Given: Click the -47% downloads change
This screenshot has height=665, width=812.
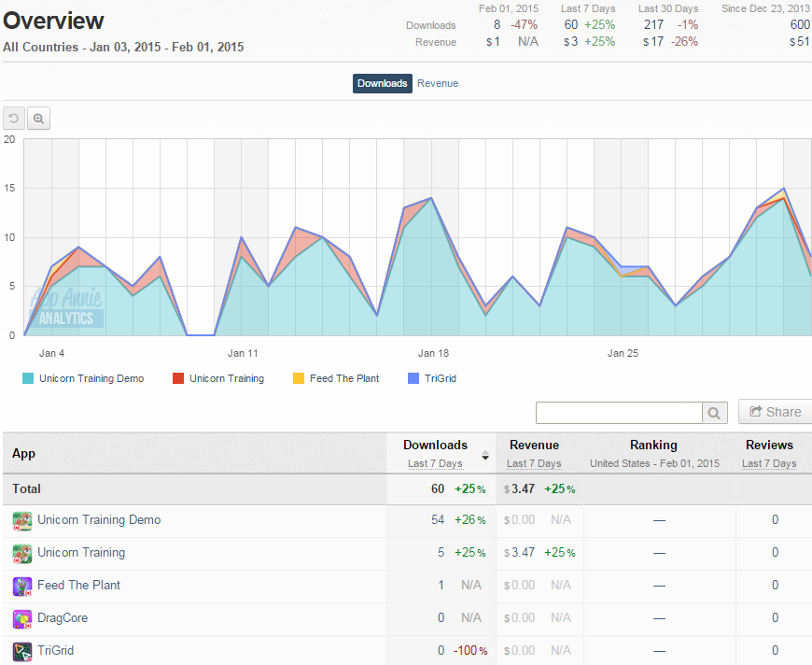Looking at the screenshot, I should [525, 25].
